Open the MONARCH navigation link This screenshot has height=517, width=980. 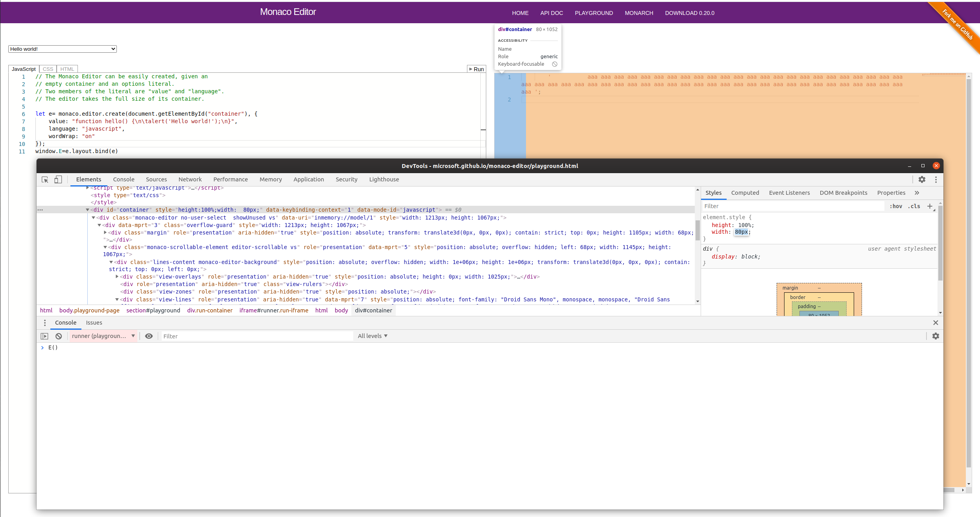[639, 13]
